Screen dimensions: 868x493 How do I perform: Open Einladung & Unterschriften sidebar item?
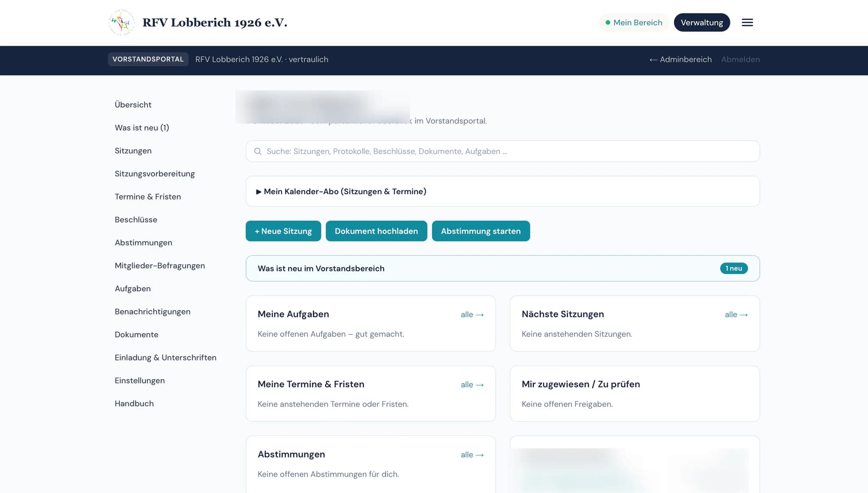[165, 358]
